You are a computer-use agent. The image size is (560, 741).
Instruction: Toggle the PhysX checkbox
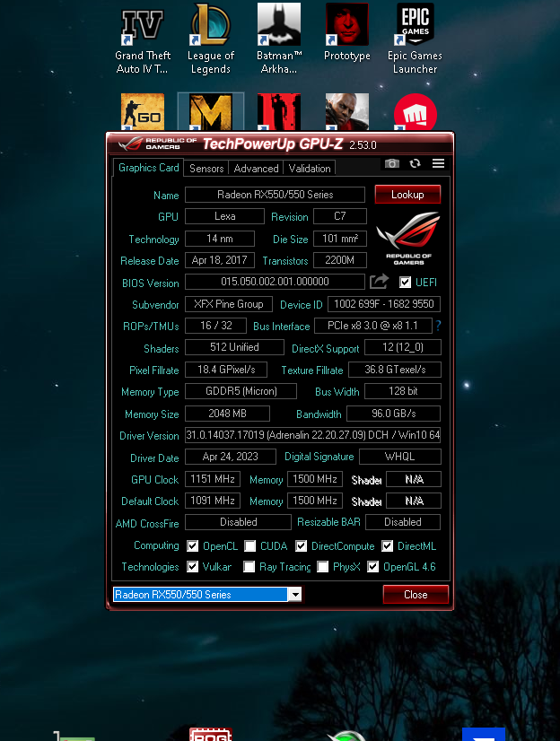pyautogui.click(x=323, y=567)
